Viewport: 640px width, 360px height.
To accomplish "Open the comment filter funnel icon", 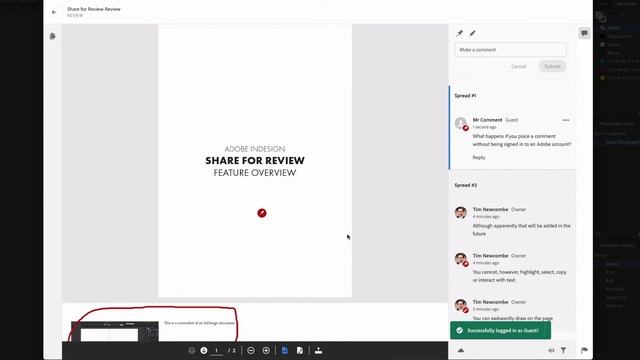I will click(x=563, y=350).
